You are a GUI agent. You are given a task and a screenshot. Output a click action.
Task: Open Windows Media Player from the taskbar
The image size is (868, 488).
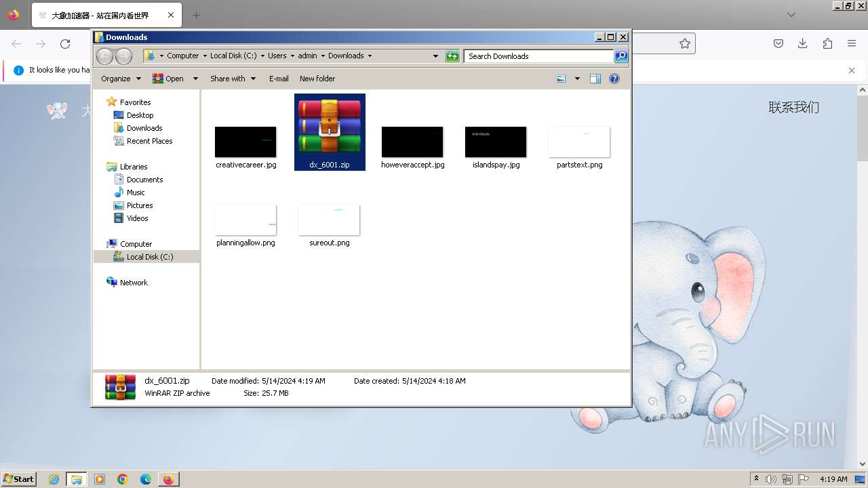(100, 479)
